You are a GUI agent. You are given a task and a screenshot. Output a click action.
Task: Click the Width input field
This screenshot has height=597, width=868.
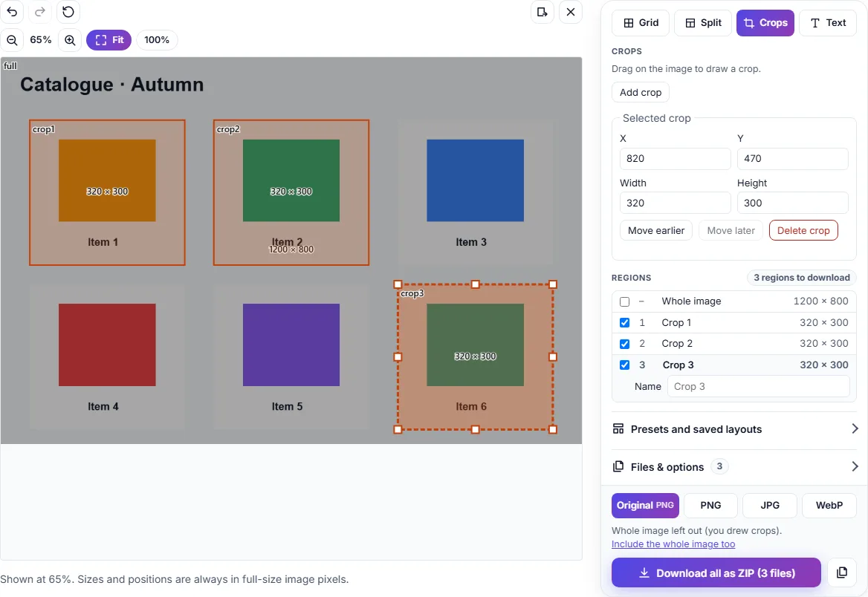(675, 203)
